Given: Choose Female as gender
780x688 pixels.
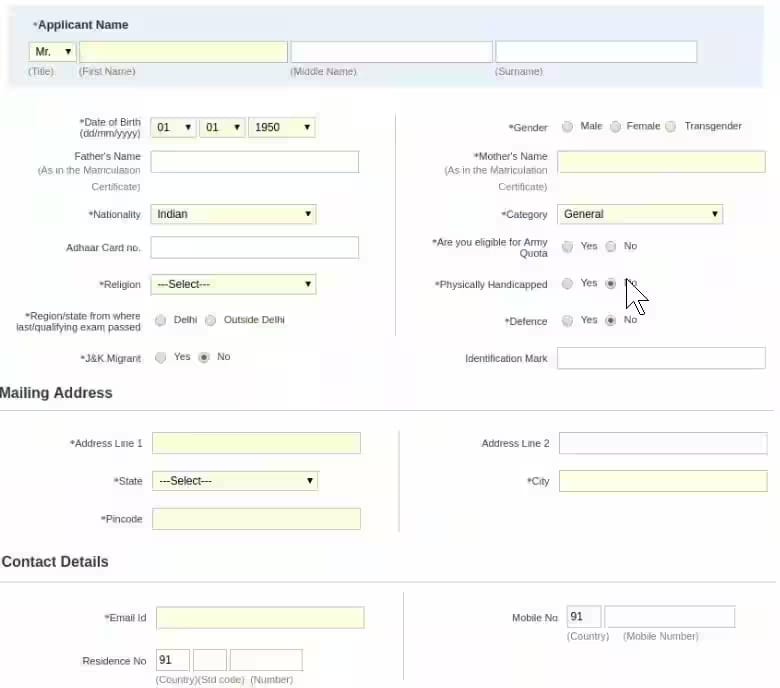Looking at the screenshot, I should click(x=615, y=127).
